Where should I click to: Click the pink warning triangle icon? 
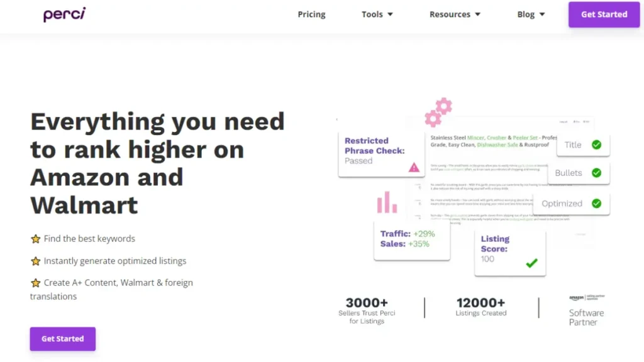pyautogui.click(x=414, y=167)
